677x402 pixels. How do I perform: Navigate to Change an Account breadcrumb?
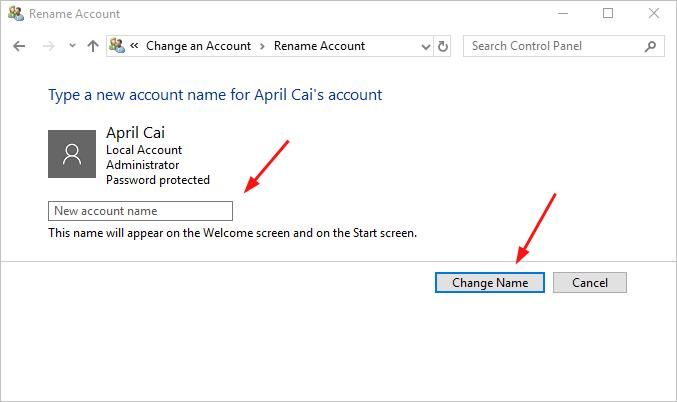(200, 46)
